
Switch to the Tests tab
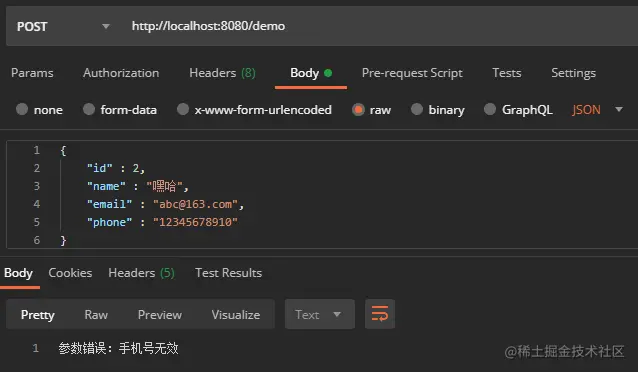(x=507, y=73)
